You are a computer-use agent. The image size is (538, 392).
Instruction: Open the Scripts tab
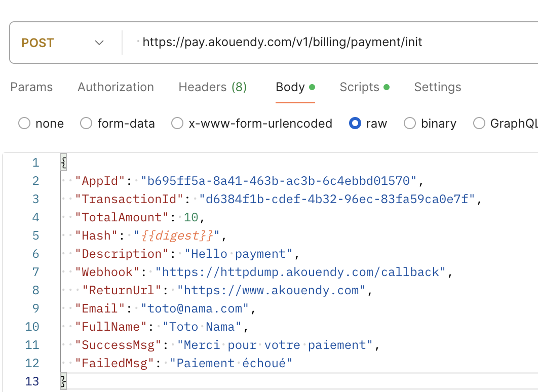(359, 87)
